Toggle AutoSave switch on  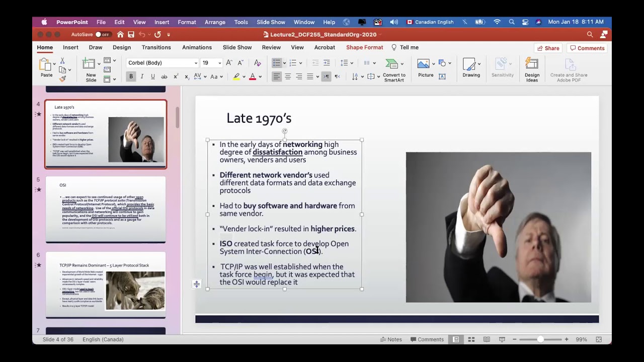(103, 35)
